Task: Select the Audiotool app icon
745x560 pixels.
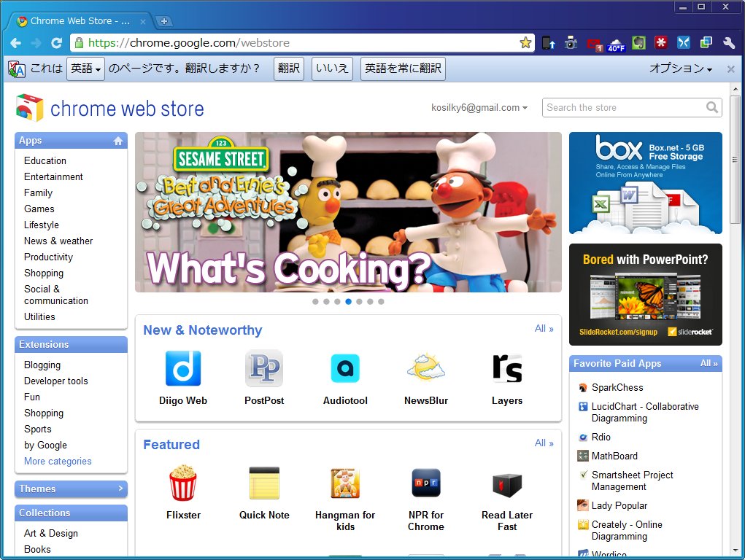Action: 344,369
